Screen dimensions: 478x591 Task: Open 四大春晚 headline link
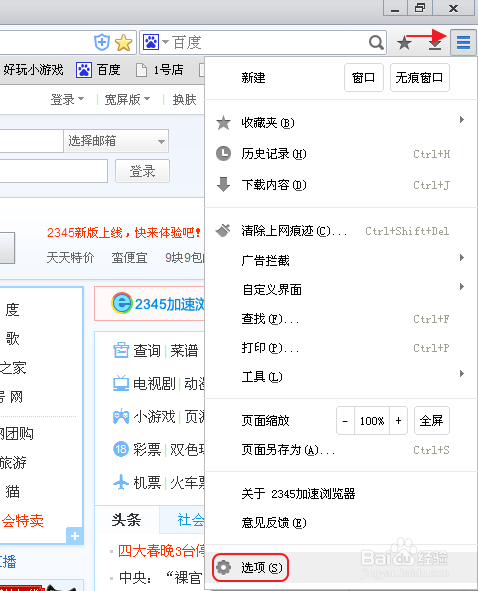click(161, 551)
